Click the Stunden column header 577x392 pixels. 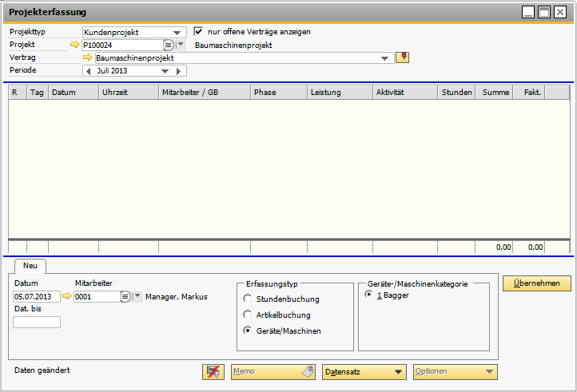tap(456, 93)
